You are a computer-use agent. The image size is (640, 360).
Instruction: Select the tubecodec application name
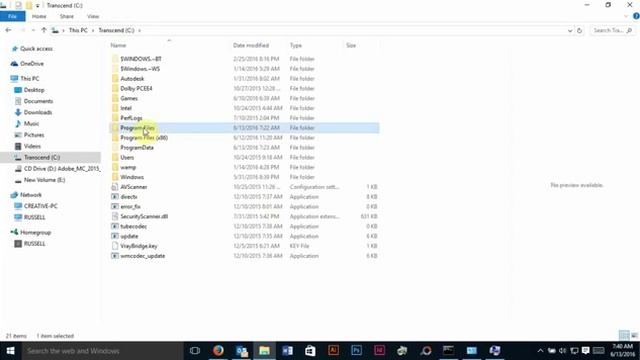click(x=133, y=226)
